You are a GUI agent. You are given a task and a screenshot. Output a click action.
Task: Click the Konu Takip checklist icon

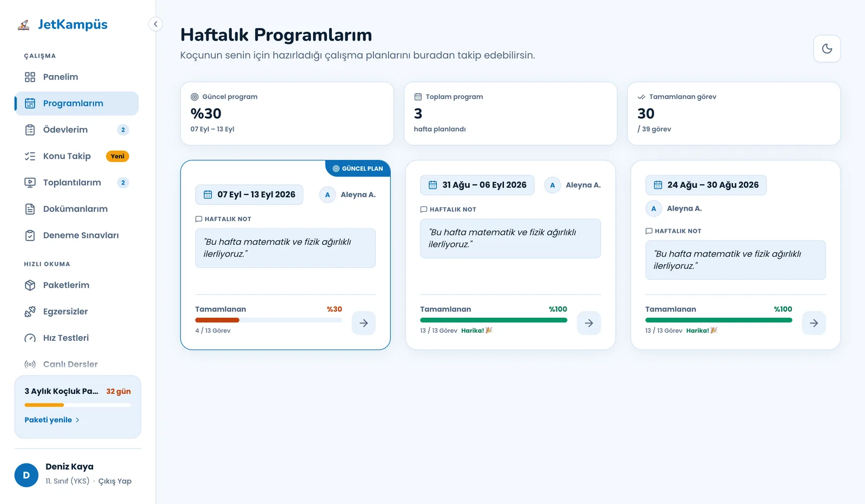coord(30,156)
